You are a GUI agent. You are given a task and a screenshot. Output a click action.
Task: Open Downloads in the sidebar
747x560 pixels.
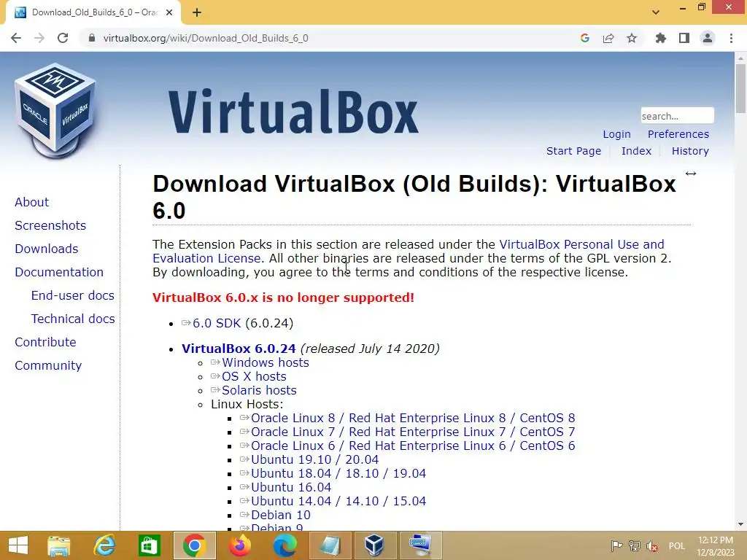(46, 249)
